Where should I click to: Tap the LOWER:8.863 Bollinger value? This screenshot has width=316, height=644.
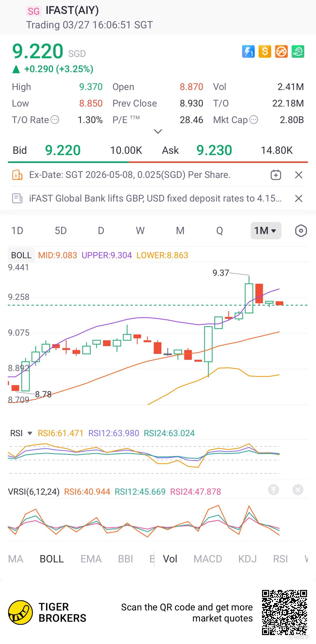point(162,255)
